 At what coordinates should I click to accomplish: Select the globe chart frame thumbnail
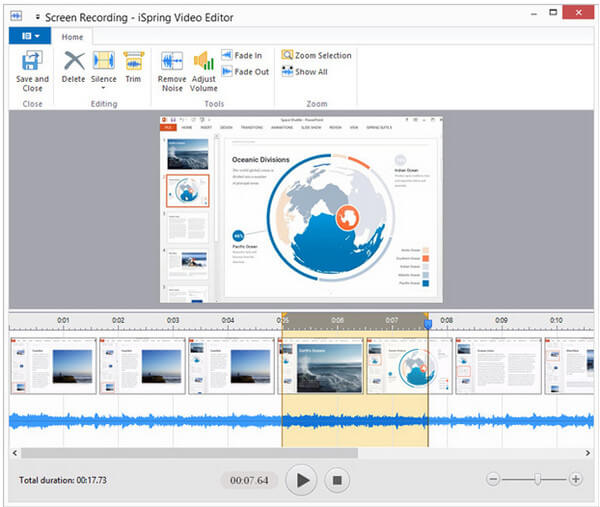[x=409, y=366]
